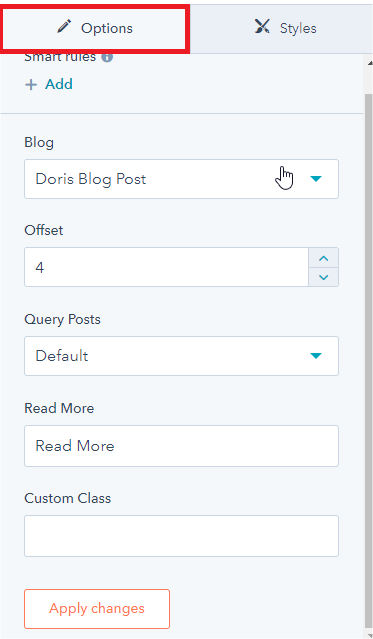Open the Blog dropdown showing Doris Blog Post
The width and height of the screenshot is (373, 639).
[x=181, y=179]
